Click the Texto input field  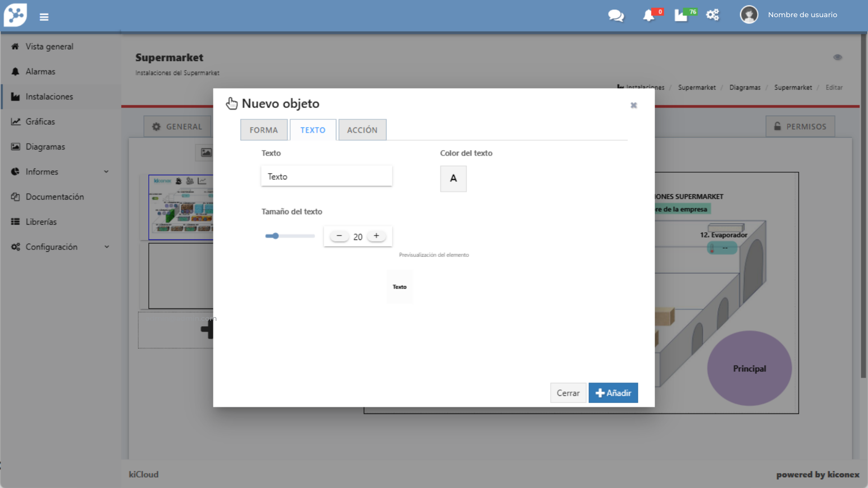(x=326, y=177)
